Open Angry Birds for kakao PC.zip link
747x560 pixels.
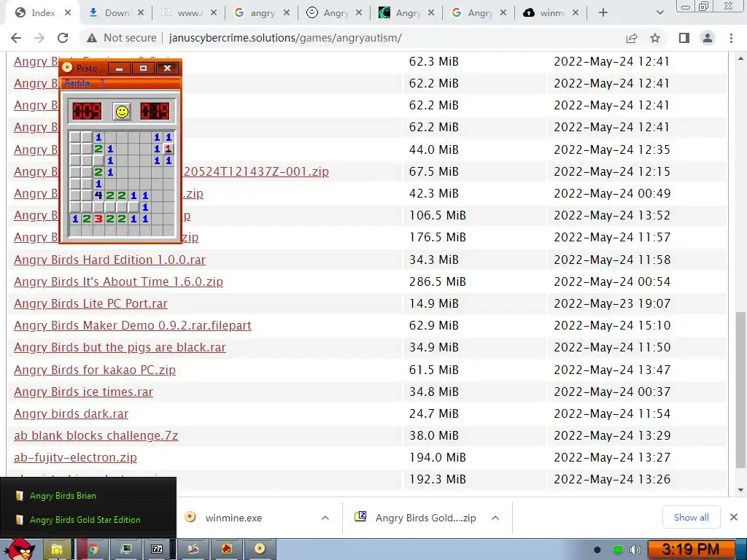(x=95, y=370)
